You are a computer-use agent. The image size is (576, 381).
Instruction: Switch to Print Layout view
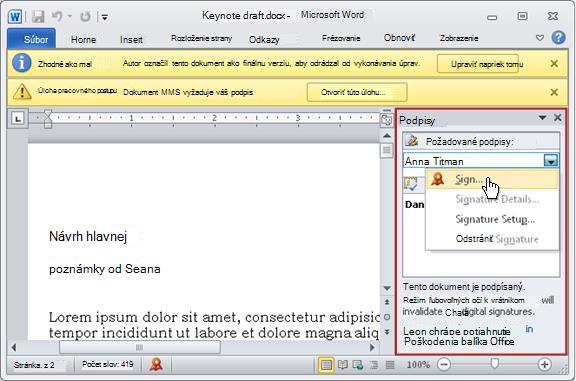tap(326, 365)
